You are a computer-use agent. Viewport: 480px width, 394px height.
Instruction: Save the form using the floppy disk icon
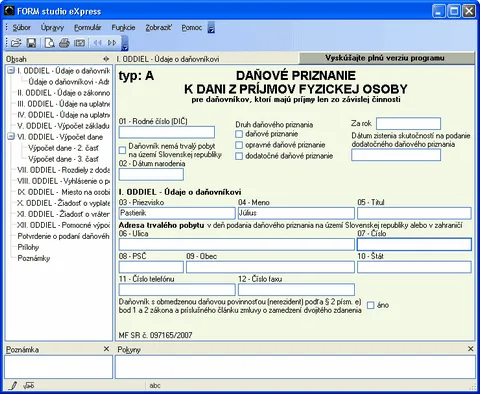(31, 43)
